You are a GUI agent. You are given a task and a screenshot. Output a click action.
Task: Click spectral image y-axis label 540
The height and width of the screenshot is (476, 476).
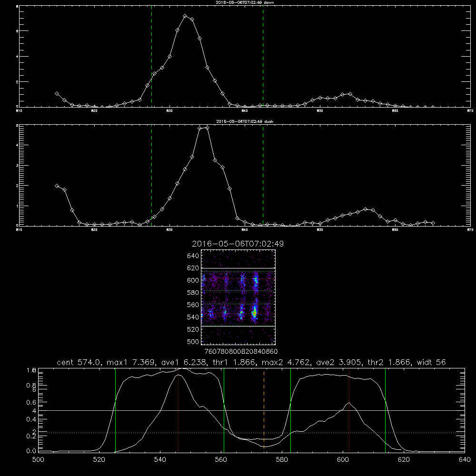coord(193,317)
